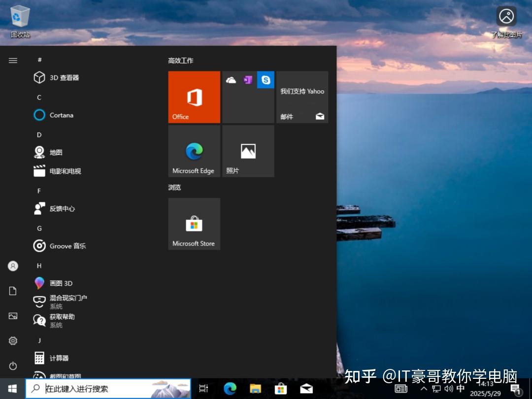Launch Microsoft Edge from the taskbar
Screen dimensions: 532x399
[230, 389]
